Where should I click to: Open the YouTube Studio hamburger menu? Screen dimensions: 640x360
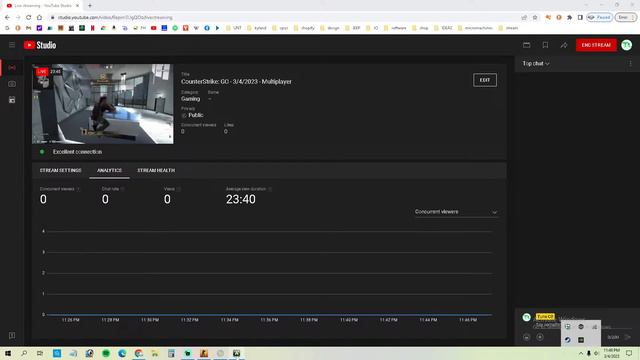[12, 45]
